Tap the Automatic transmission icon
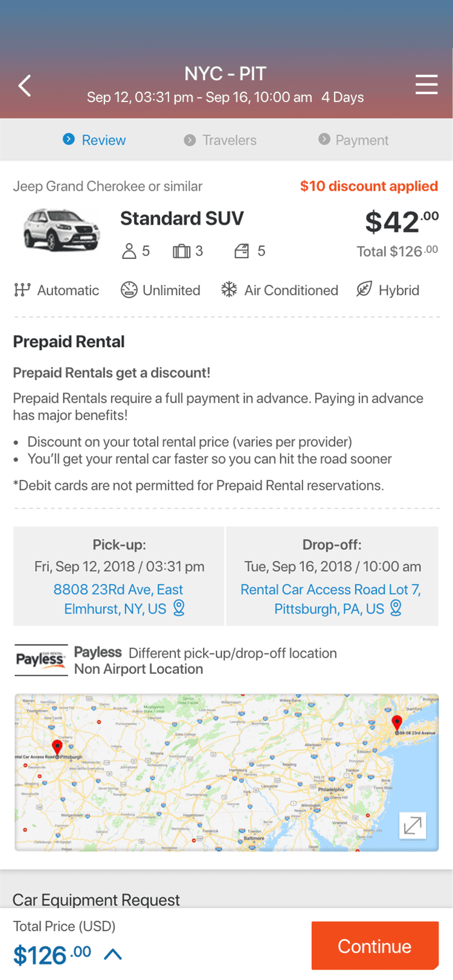This screenshot has height=980, width=453. click(x=22, y=290)
